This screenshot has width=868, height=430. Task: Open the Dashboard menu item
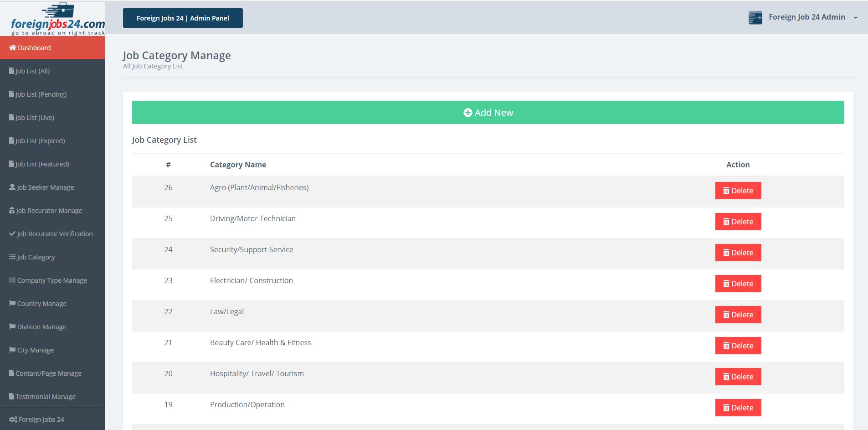[x=52, y=47]
